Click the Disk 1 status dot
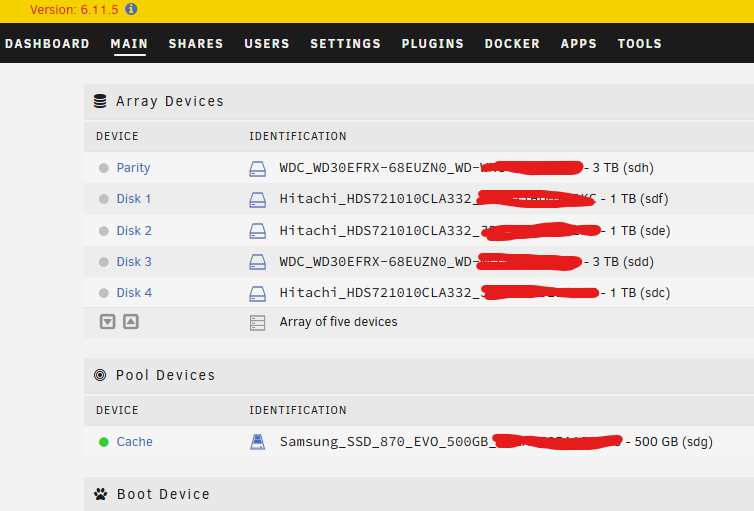The width and height of the screenshot is (754, 511). [x=103, y=199]
